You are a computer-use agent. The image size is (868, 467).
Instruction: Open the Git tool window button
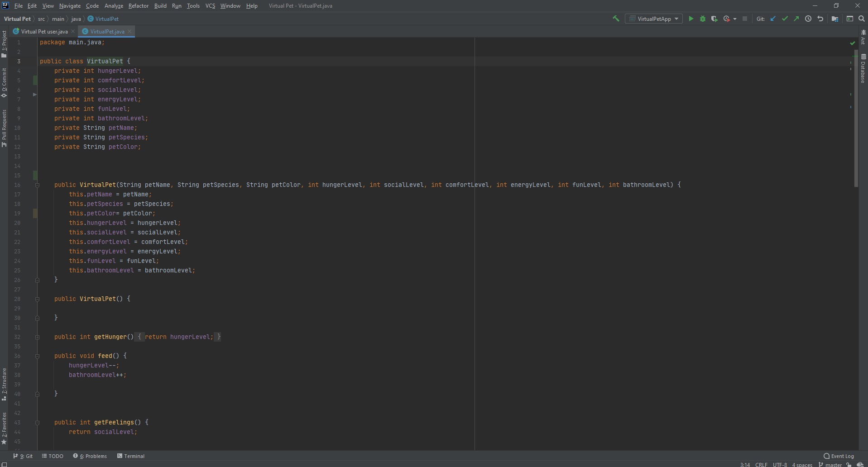click(23, 456)
